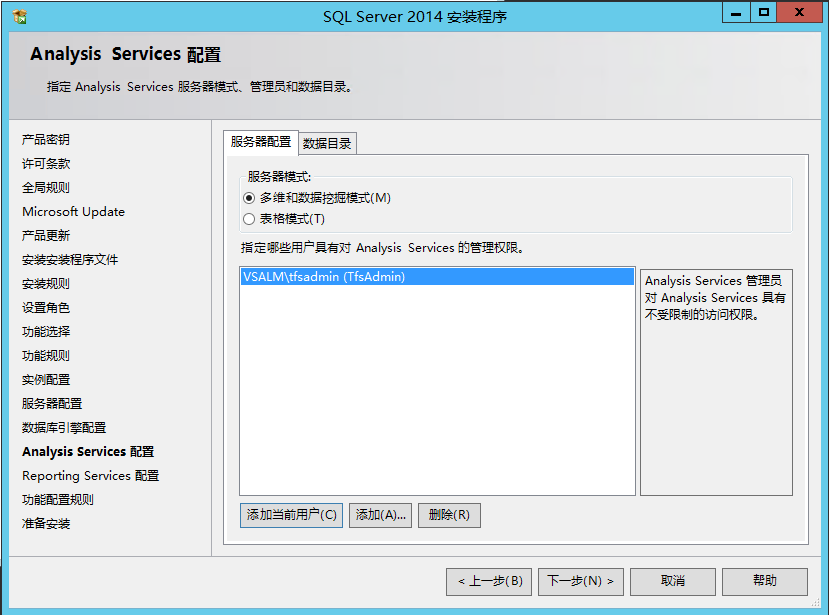Click 功能选择 step in sidebar
829x615 pixels.
[x=46, y=332]
